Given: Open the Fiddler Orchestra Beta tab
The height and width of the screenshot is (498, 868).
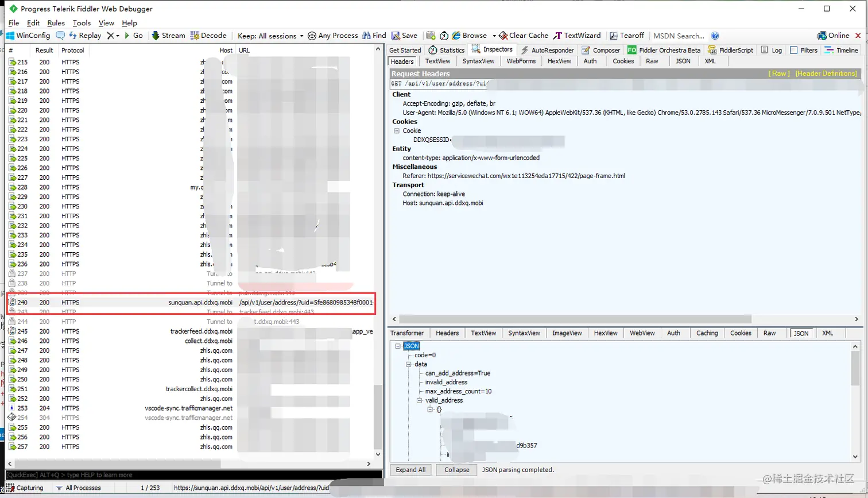Looking at the screenshot, I should [x=664, y=50].
